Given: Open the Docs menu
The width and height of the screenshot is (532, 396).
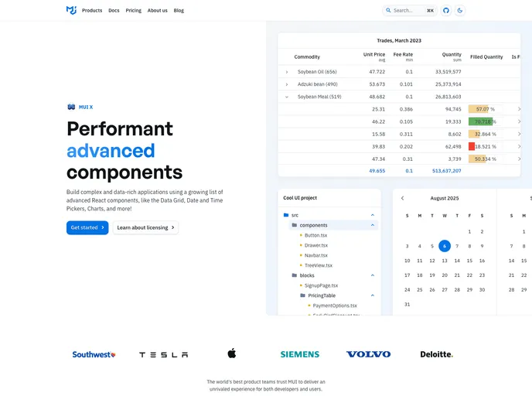Looking at the screenshot, I should pyautogui.click(x=114, y=11).
